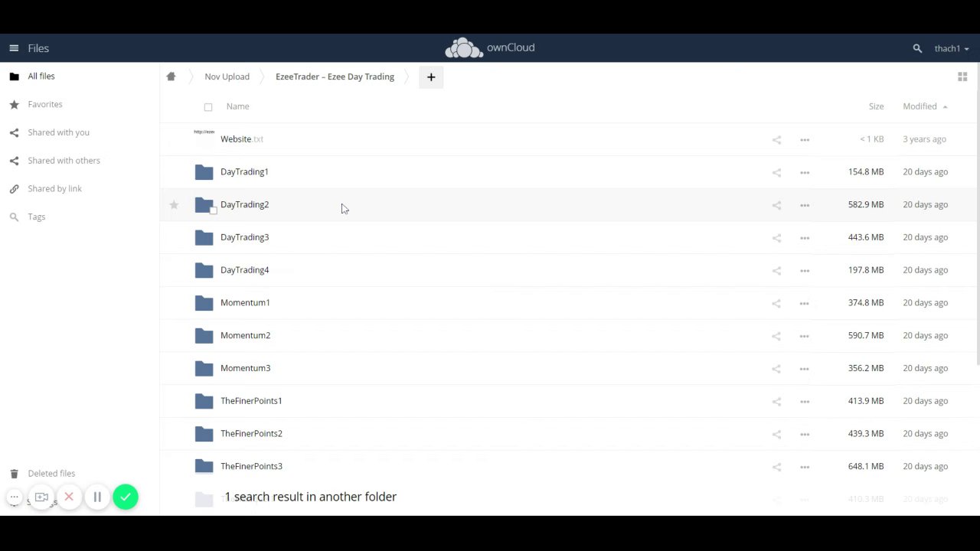
Task: Navigate to Nov Upload breadcrumb
Action: tap(227, 77)
